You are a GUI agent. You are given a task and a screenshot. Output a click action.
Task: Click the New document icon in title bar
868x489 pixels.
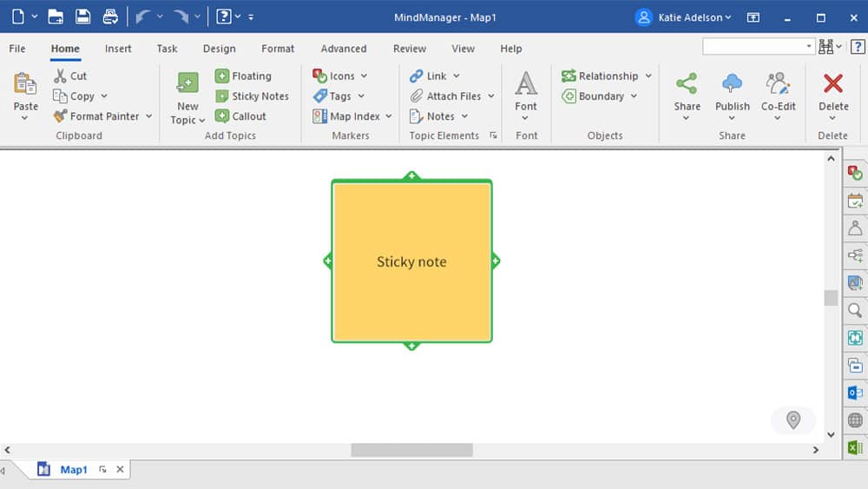tap(17, 17)
